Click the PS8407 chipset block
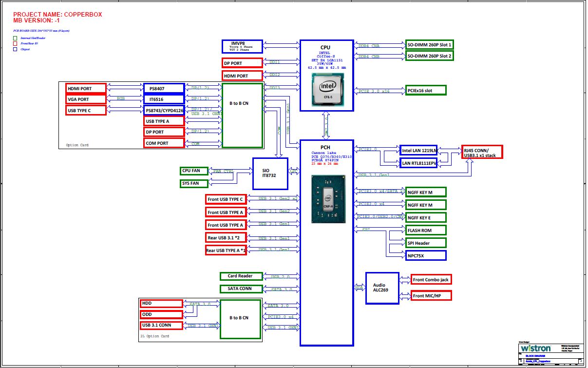This screenshot has width=588, height=368. tap(164, 88)
